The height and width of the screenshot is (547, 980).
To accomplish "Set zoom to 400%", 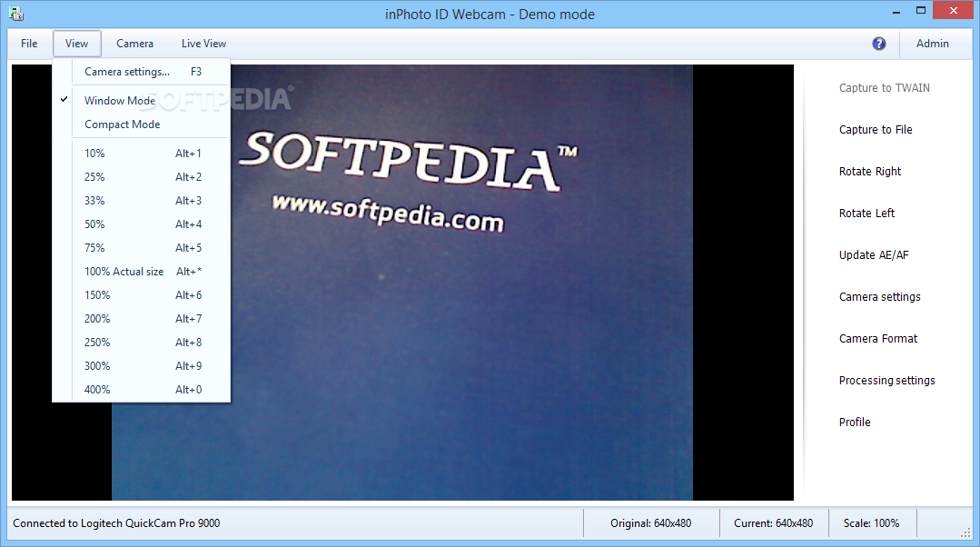I will 142,390.
